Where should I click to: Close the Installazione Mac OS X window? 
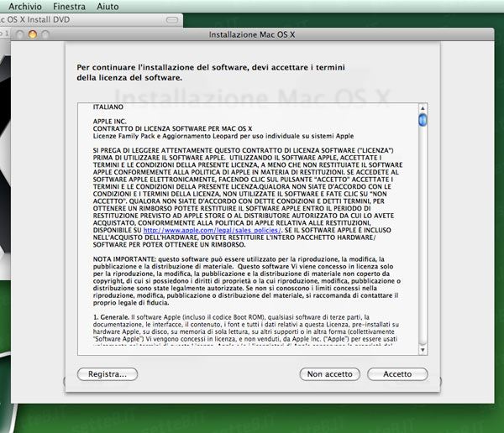[x=21, y=34]
